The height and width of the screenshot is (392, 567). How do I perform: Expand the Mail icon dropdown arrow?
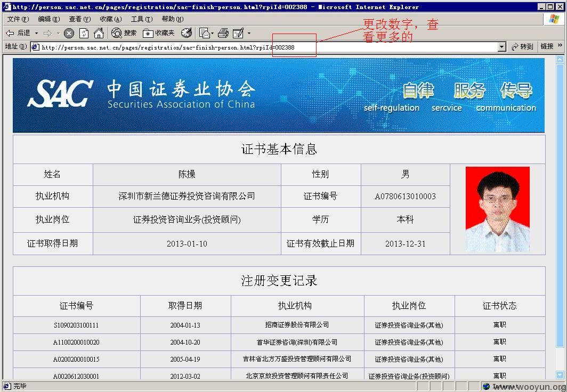213,33
